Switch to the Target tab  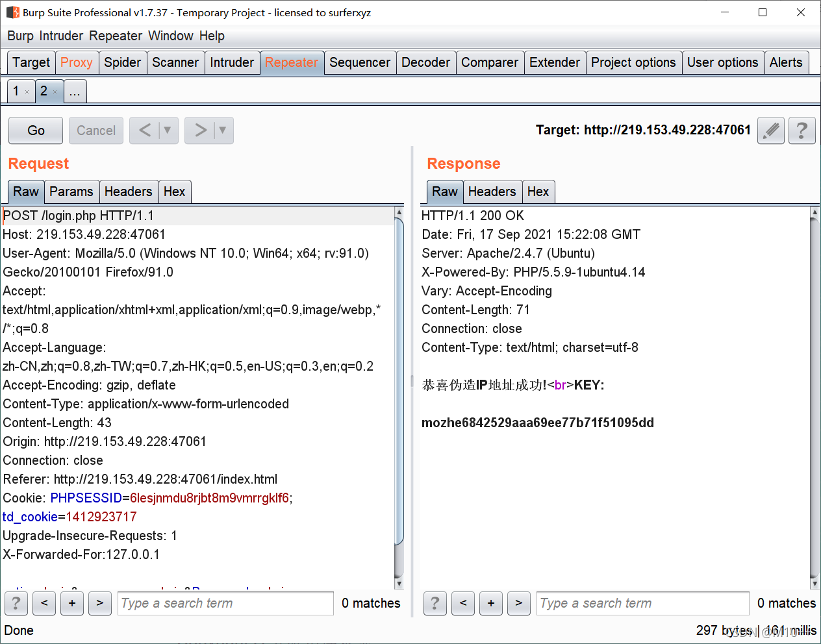click(31, 62)
